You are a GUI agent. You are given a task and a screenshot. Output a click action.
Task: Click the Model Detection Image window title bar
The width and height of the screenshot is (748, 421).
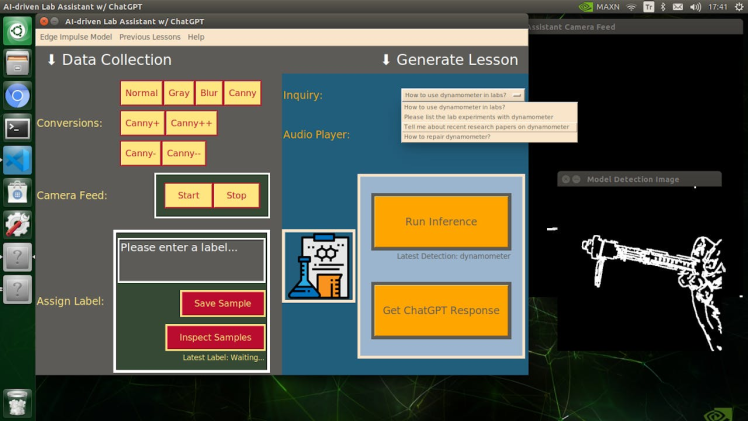(x=639, y=179)
